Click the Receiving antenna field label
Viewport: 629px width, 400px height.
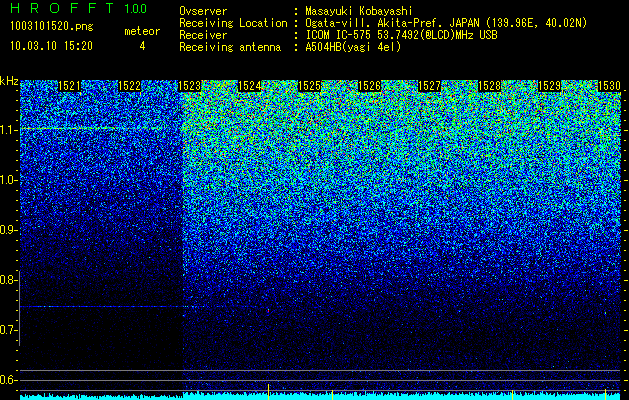tap(230, 47)
